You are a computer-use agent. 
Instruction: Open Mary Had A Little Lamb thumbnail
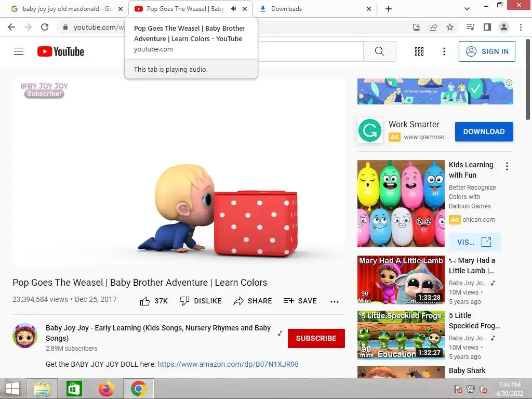click(401, 280)
